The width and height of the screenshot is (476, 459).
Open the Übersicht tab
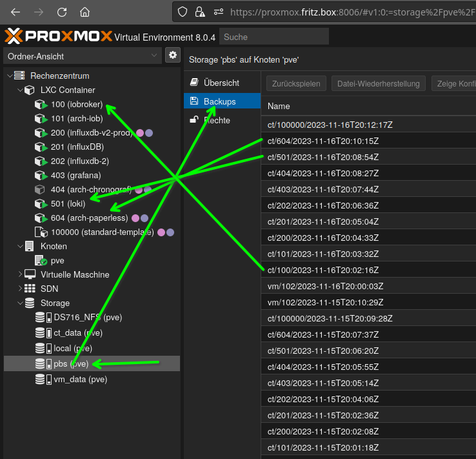(223, 83)
